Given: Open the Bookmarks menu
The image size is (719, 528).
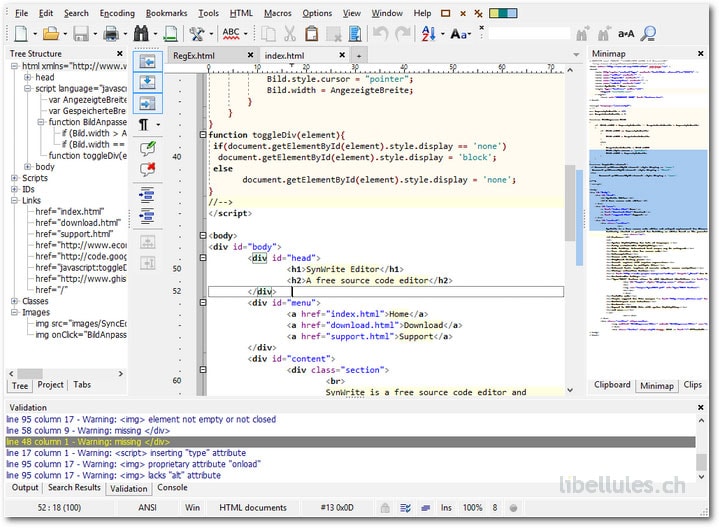Looking at the screenshot, I should coord(166,13).
